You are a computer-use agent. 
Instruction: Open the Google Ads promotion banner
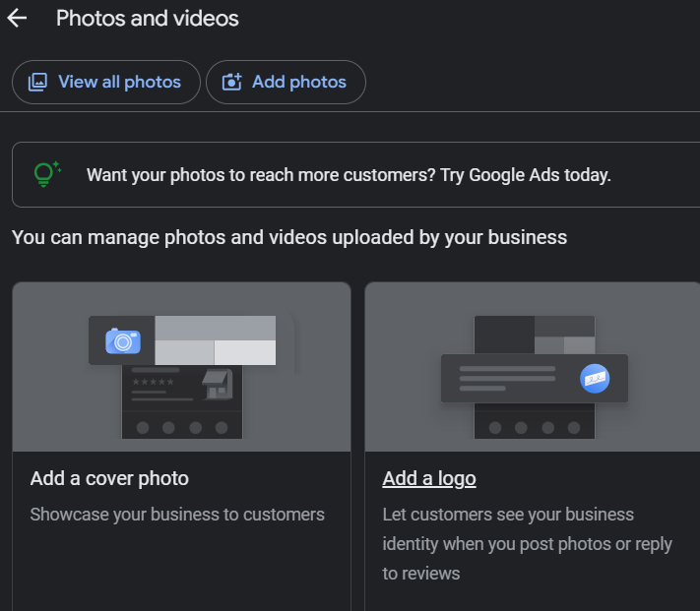click(x=355, y=175)
